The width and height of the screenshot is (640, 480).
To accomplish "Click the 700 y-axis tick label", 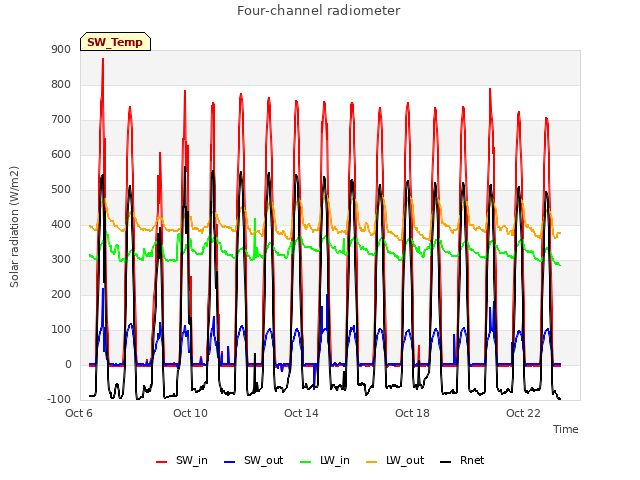I will click(61, 120).
